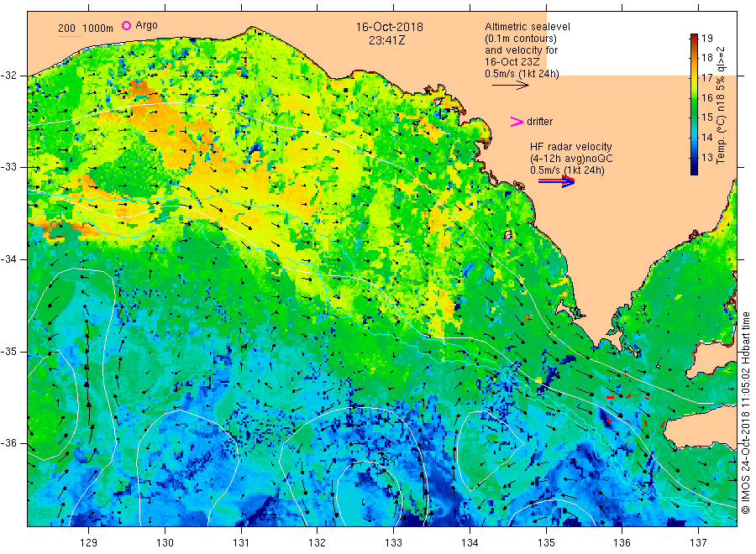This screenshot has height=554, width=756.
Task: Click the 19 value on color scale
Action: tap(706, 38)
